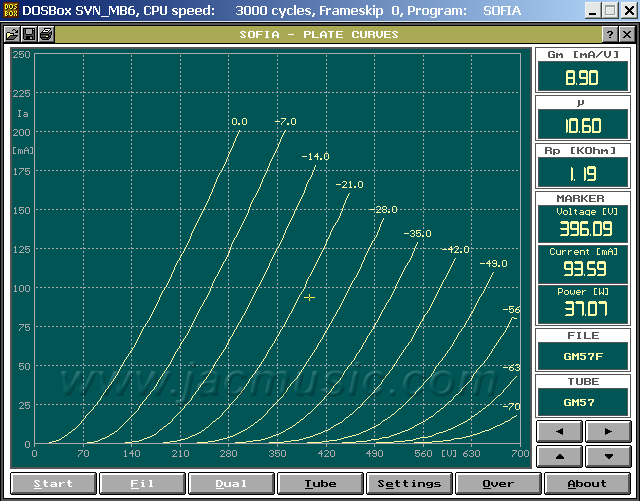Image resolution: width=640 pixels, height=501 pixels.
Task: Click the -56 curve label
Action: click(511, 310)
